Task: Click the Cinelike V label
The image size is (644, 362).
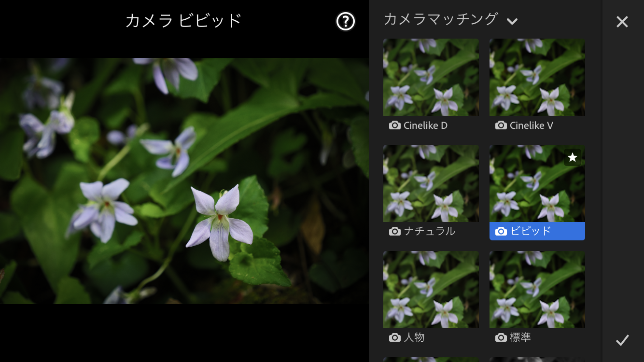Action: [532, 125]
